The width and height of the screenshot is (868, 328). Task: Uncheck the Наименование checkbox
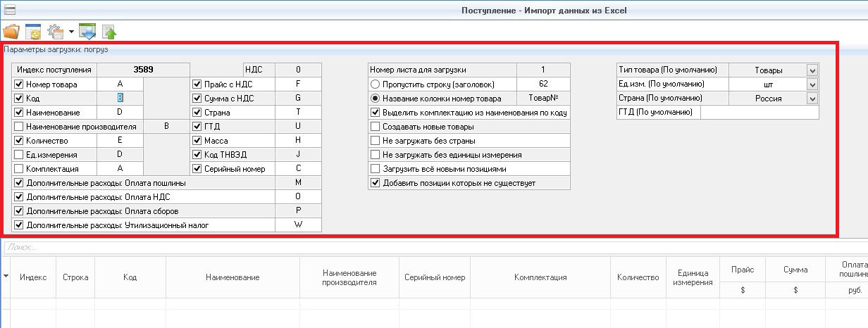click(19, 113)
